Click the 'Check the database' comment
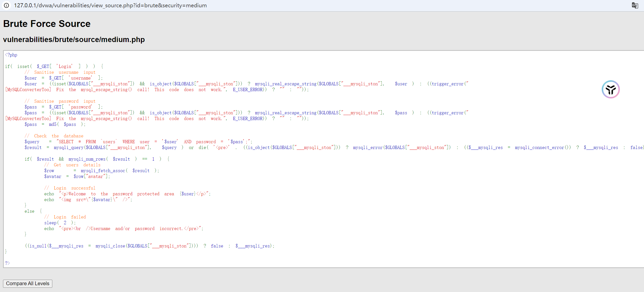 pos(54,136)
